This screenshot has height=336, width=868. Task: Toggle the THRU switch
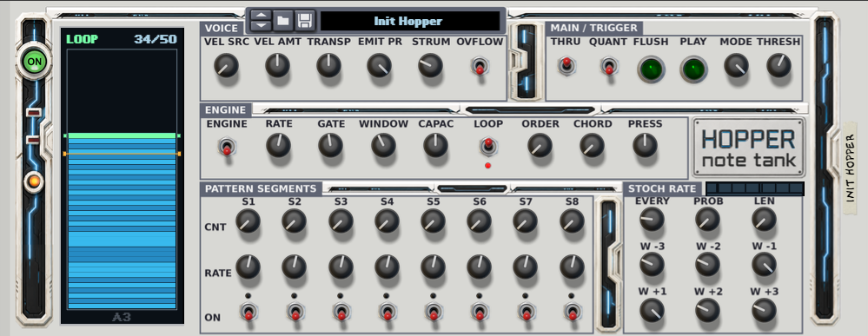pyautogui.click(x=566, y=65)
